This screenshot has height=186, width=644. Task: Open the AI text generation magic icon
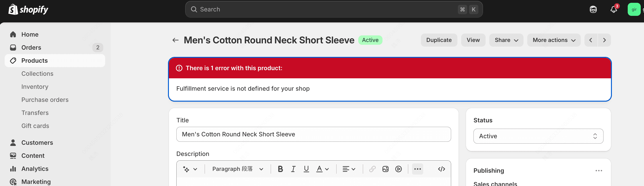click(186, 169)
